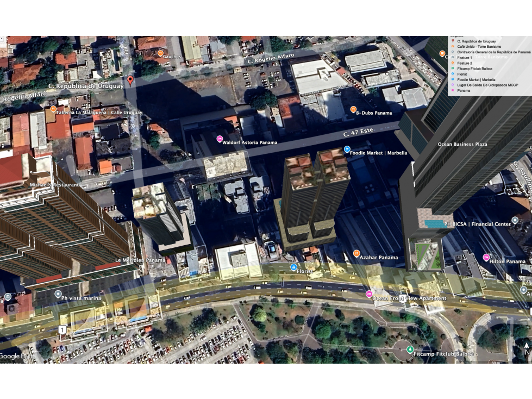Select the Azahar Panama label text

pyautogui.click(x=379, y=258)
